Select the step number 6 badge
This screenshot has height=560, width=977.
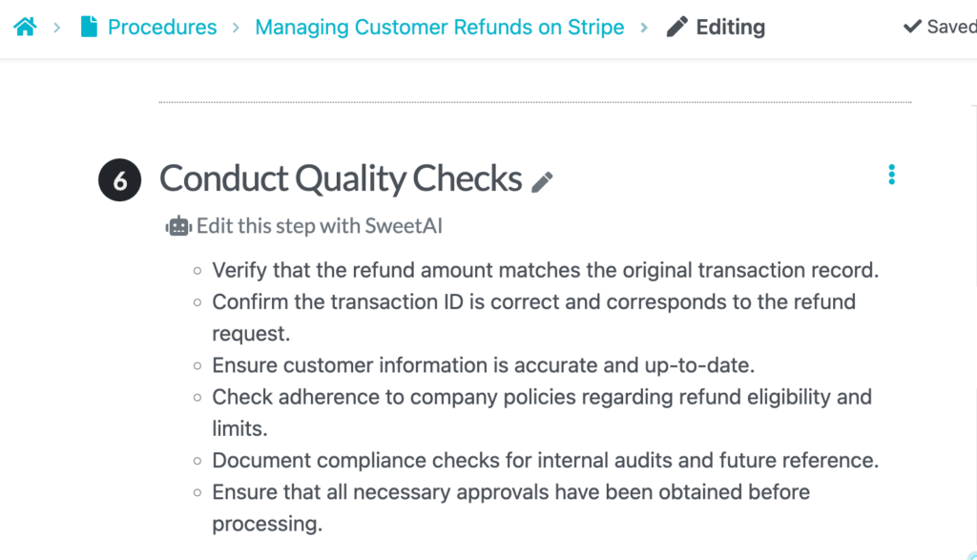[x=119, y=180]
